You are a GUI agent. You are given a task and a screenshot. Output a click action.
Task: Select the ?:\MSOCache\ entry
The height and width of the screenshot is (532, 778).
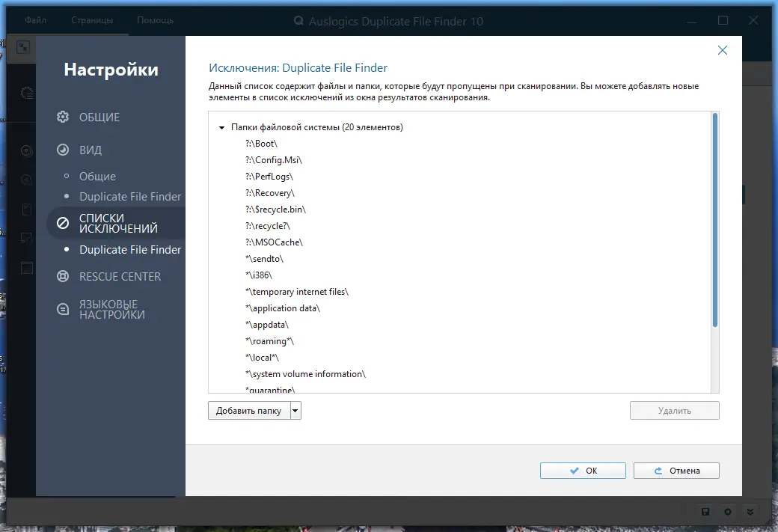click(x=274, y=242)
